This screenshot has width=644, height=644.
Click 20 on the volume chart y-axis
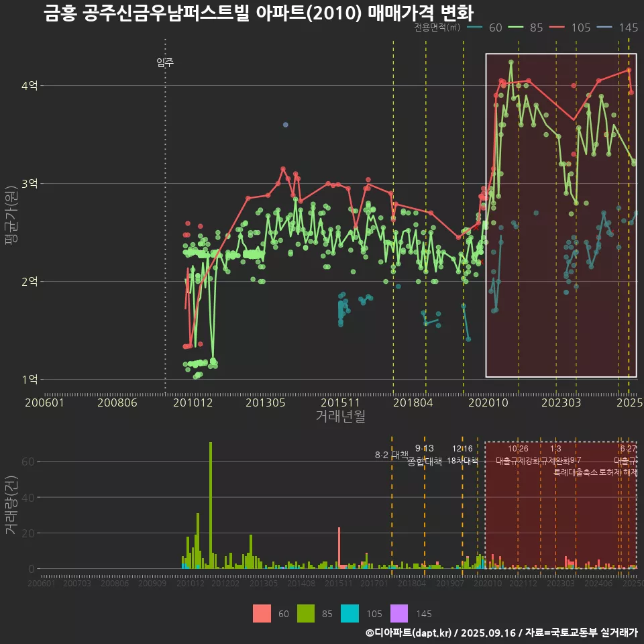(x=28, y=533)
